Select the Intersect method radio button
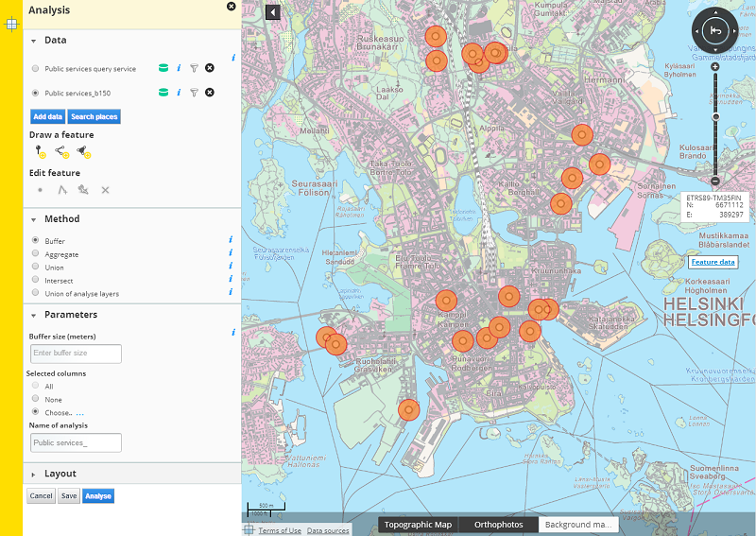This screenshot has height=536, width=756. pyautogui.click(x=36, y=280)
